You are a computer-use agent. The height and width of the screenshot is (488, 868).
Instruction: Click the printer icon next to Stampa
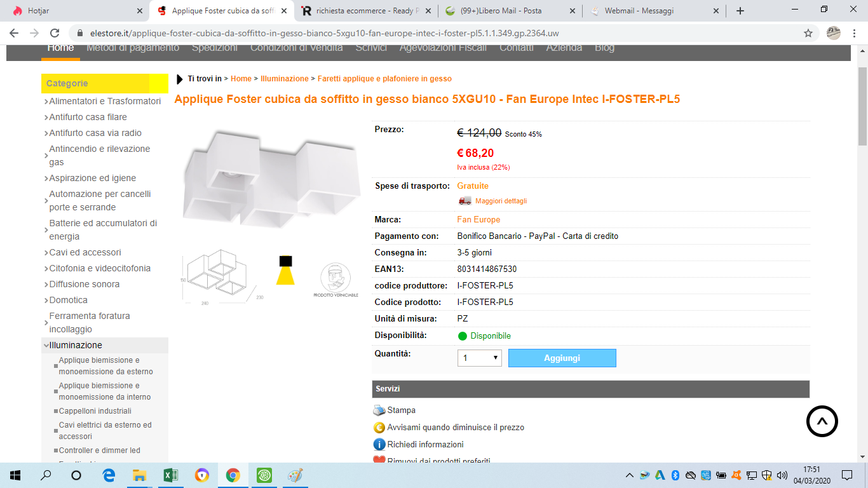[x=379, y=410]
